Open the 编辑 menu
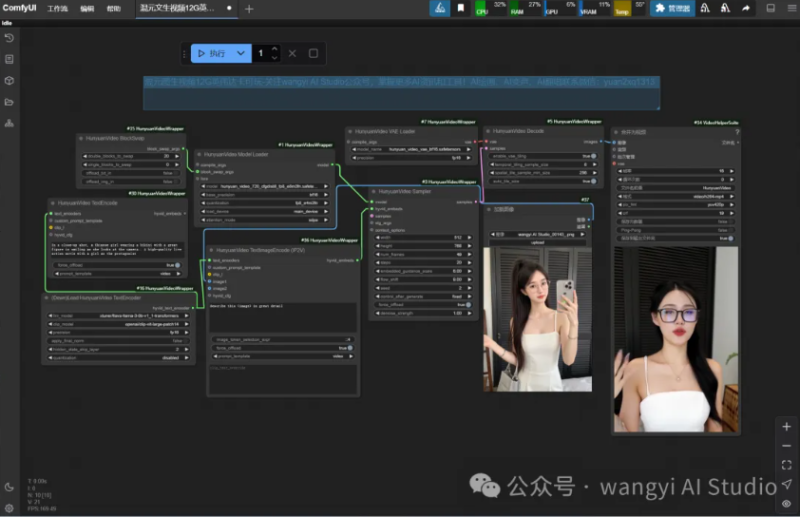The width and height of the screenshot is (800, 517). coord(87,8)
